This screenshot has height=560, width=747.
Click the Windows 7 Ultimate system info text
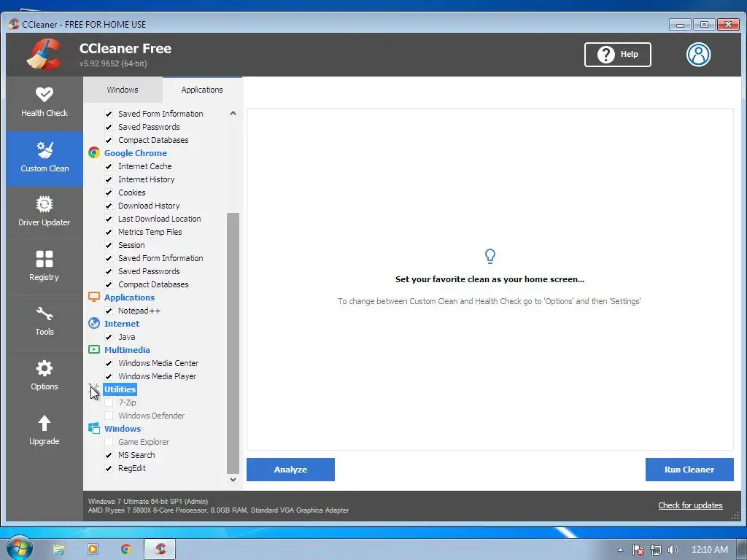click(148, 502)
